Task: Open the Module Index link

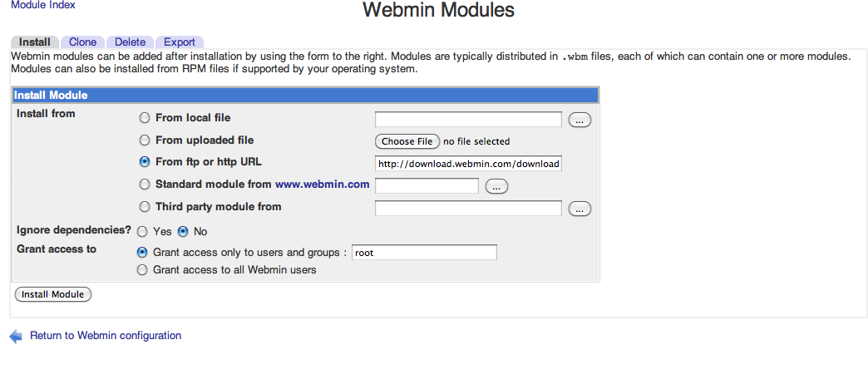Action: point(43,5)
